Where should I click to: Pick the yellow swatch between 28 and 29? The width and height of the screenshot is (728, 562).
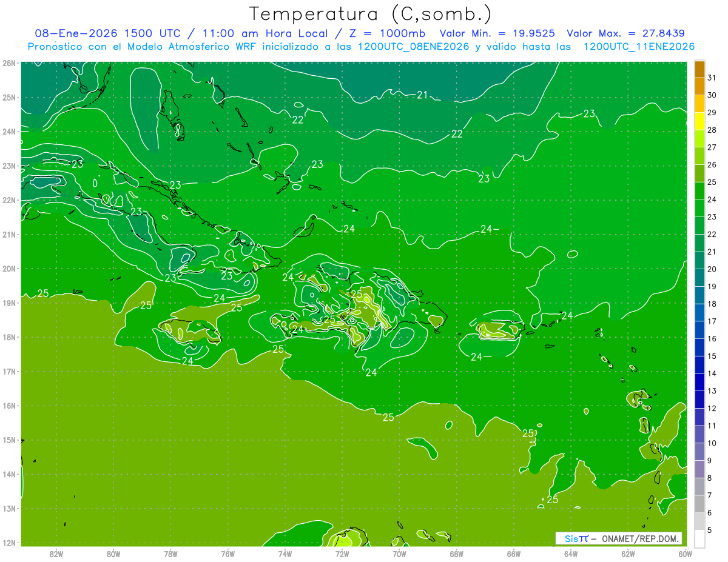pyautogui.click(x=699, y=121)
